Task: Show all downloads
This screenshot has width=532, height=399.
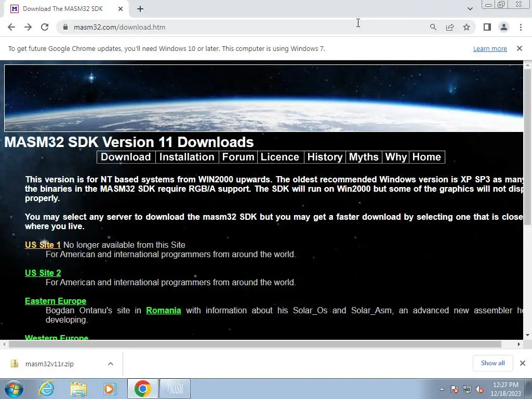Action: pos(493,363)
